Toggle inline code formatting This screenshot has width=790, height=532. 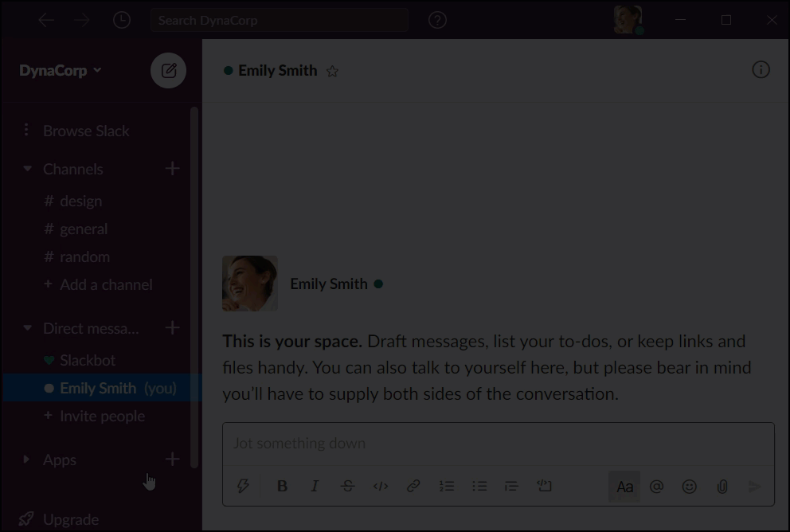click(381, 486)
